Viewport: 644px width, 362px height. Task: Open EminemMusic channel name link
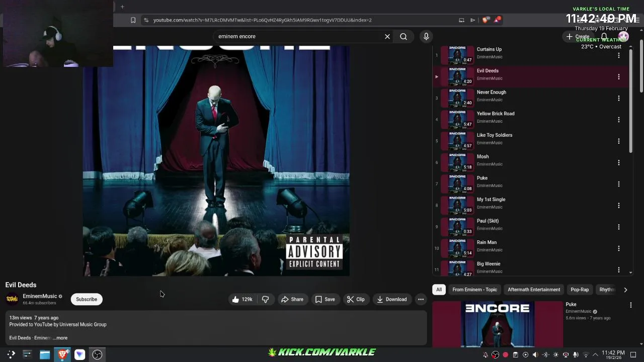click(40, 296)
